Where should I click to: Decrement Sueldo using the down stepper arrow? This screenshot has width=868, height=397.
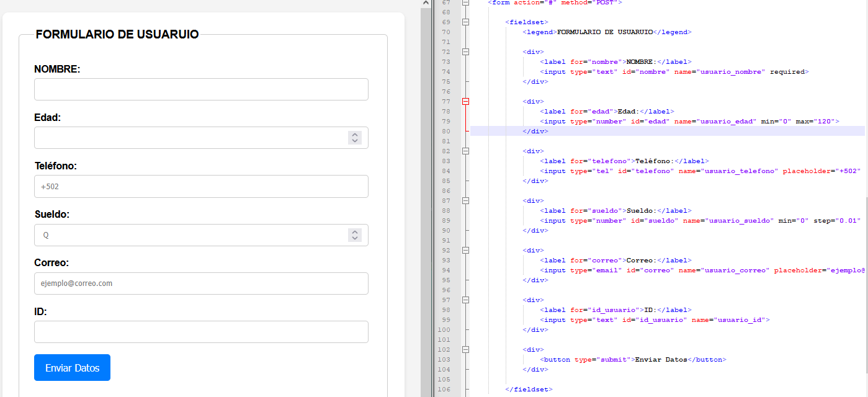click(355, 238)
